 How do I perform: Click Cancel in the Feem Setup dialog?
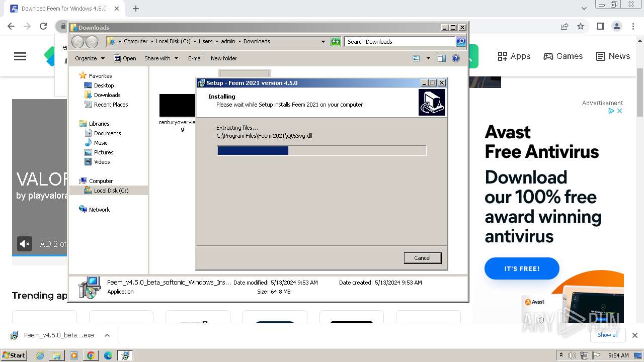422,258
